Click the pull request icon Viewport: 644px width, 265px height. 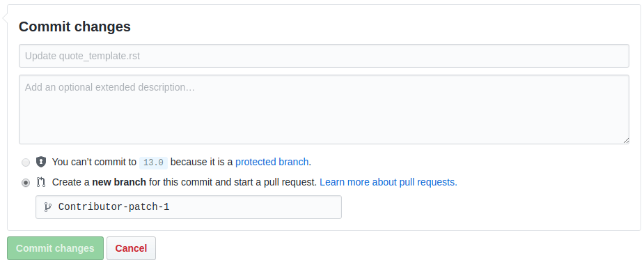pos(40,182)
